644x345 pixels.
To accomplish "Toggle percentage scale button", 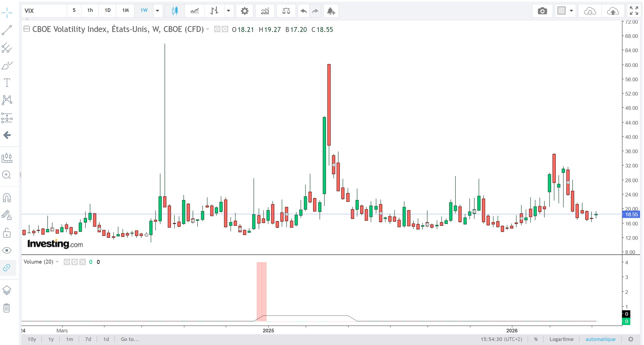I will tap(536, 339).
